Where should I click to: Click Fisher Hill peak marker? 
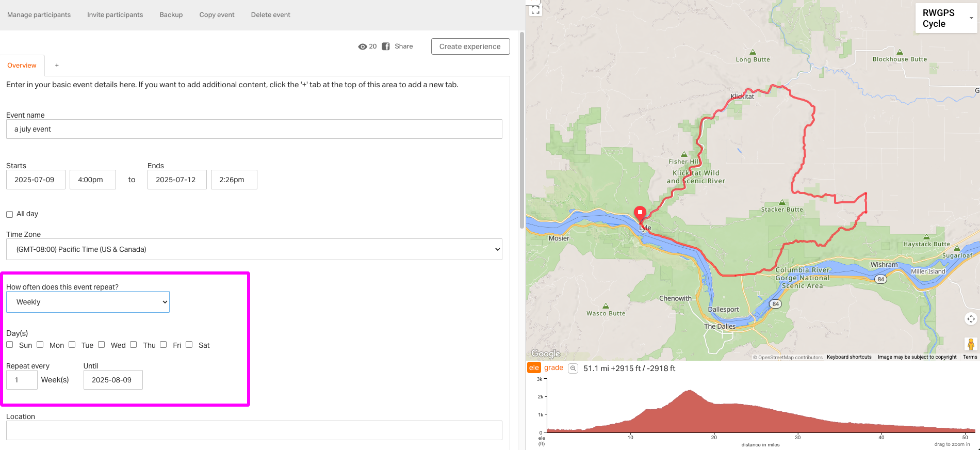pyautogui.click(x=683, y=154)
